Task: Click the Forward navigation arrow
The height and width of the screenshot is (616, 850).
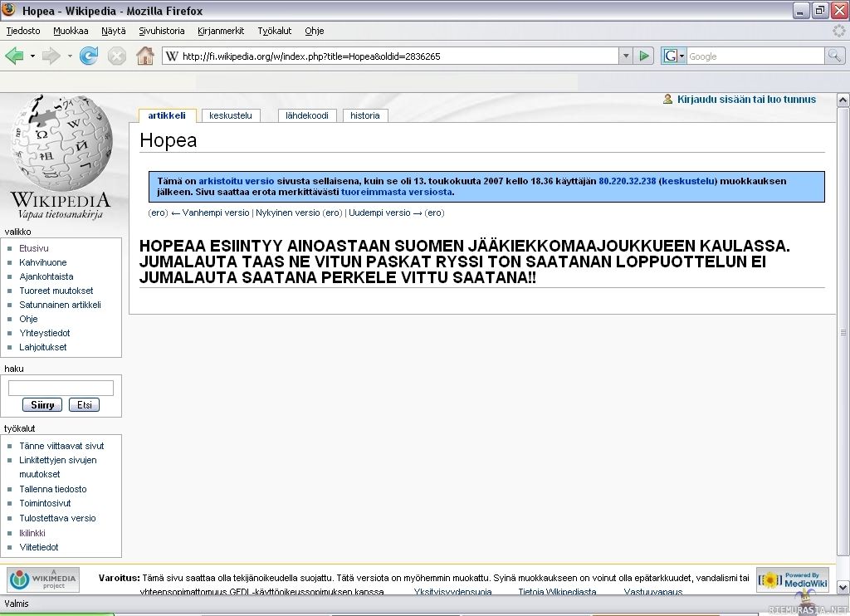Action: pyautogui.click(x=51, y=56)
